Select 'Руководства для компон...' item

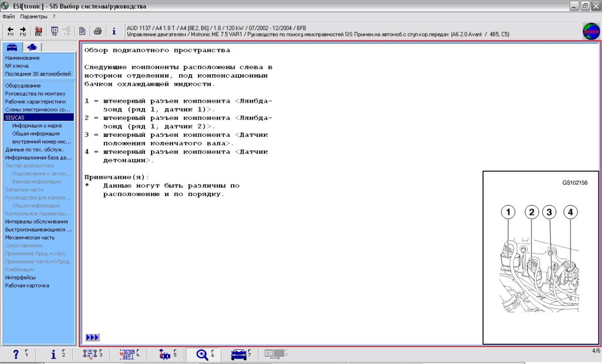38,198
